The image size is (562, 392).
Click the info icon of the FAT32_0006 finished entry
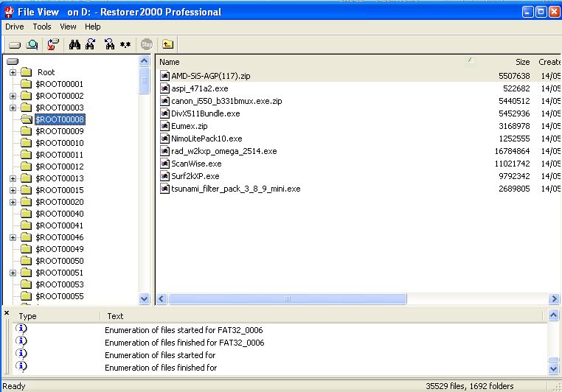[x=21, y=341]
